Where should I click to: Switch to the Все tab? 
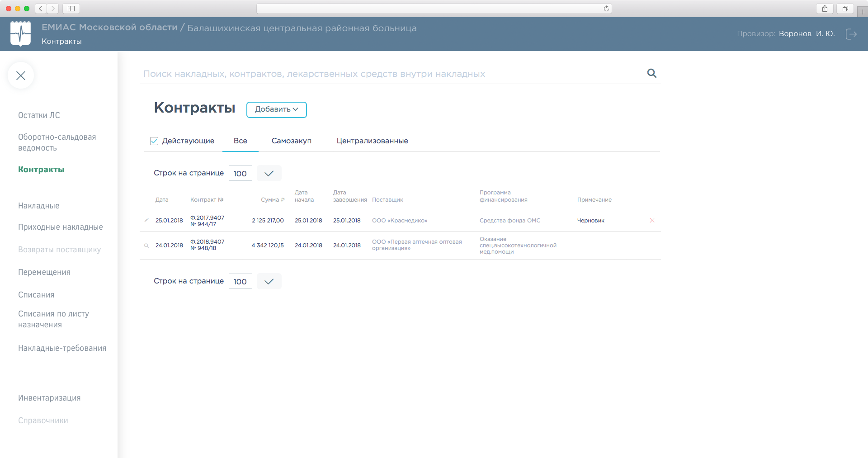coord(241,141)
